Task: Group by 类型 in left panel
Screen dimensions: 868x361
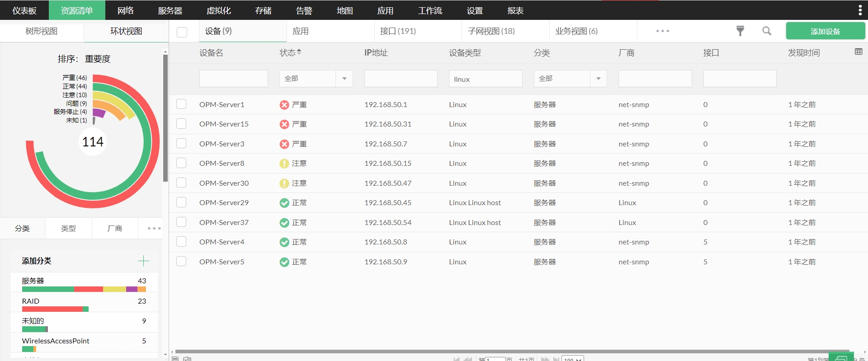Action: click(x=69, y=228)
